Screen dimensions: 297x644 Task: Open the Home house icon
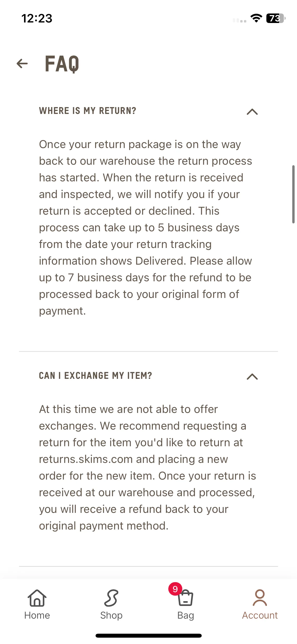point(37,598)
